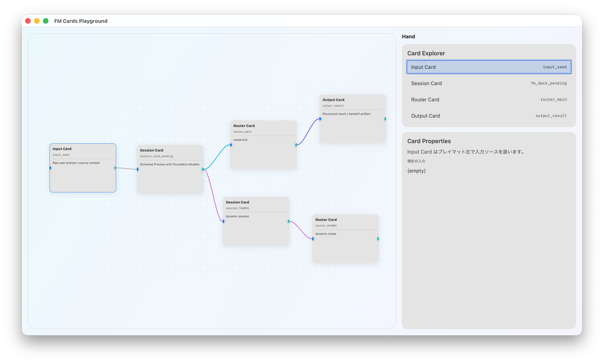Screen dimensions: 604x364
Task: Click the green zoom window button
Action: tap(46, 21)
